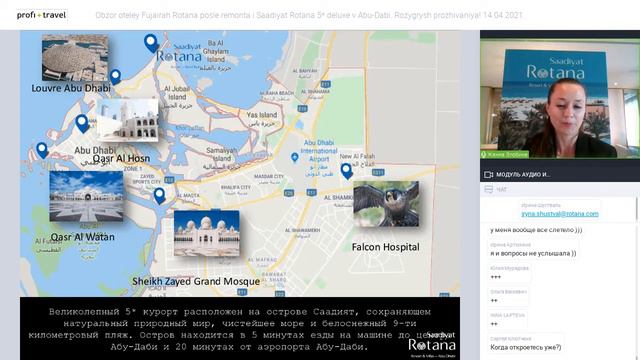Click the map pin beside Saadiyat Rotana logo
The height and width of the screenshot is (360, 640).
coord(151,43)
